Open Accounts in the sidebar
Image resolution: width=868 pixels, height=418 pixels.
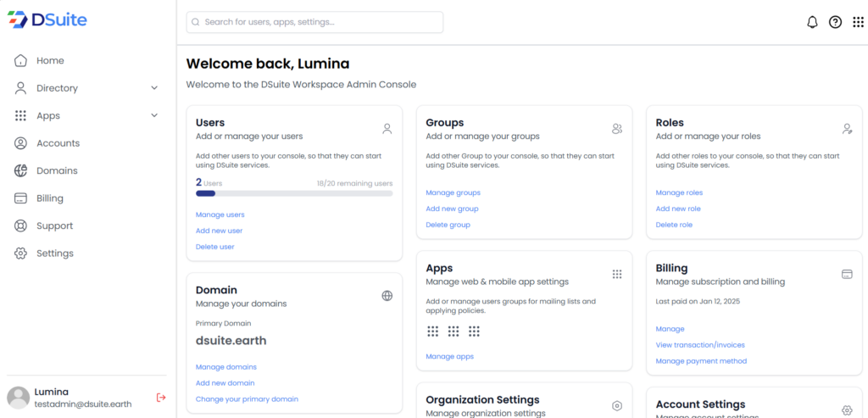click(x=58, y=143)
